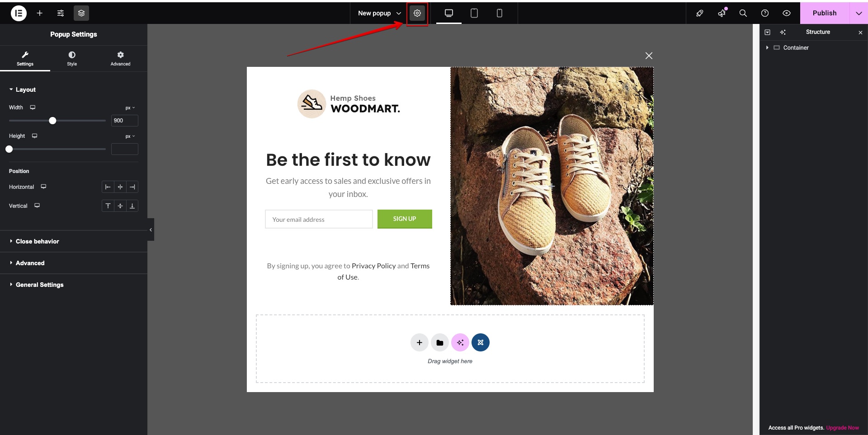Align popup horizontally to center
Image resolution: width=868 pixels, height=435 pixels.
tap(120, 187)
